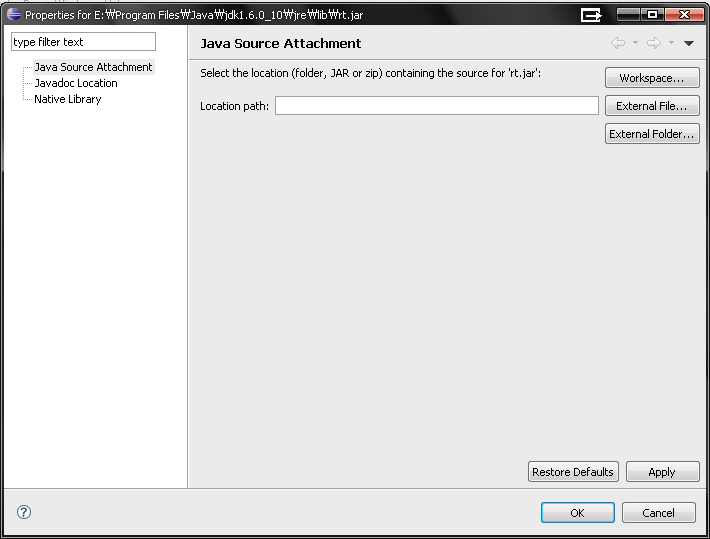Click the Workspace... button
This screenshot has height=539, width=710.
point(652,78)
